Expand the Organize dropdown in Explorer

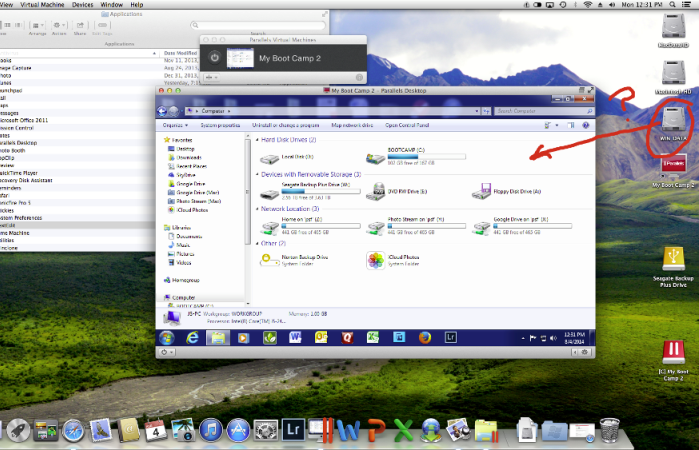pyautogui.click(x=175, y=125)
